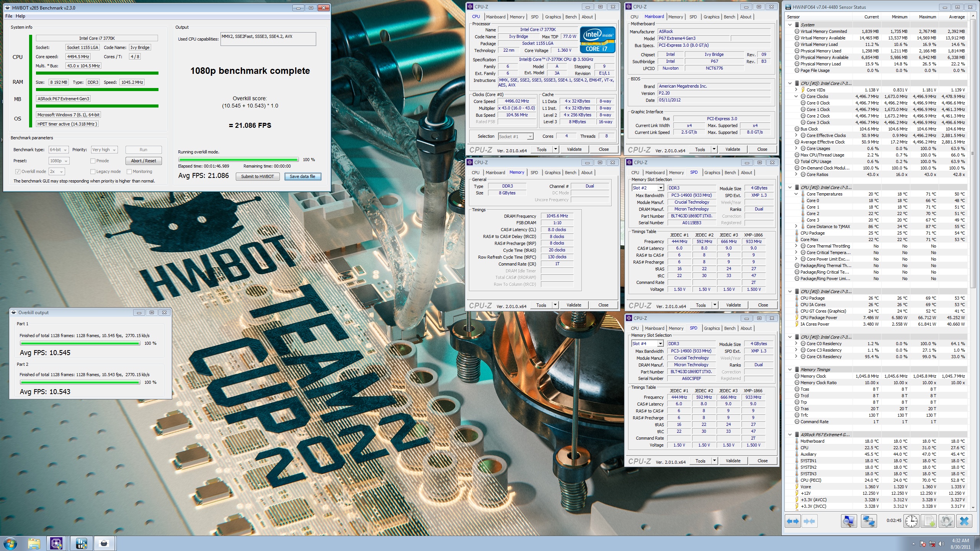980x551 pixels.
Task: Click Used CPU capabilities text box
Action: (268, 39)
